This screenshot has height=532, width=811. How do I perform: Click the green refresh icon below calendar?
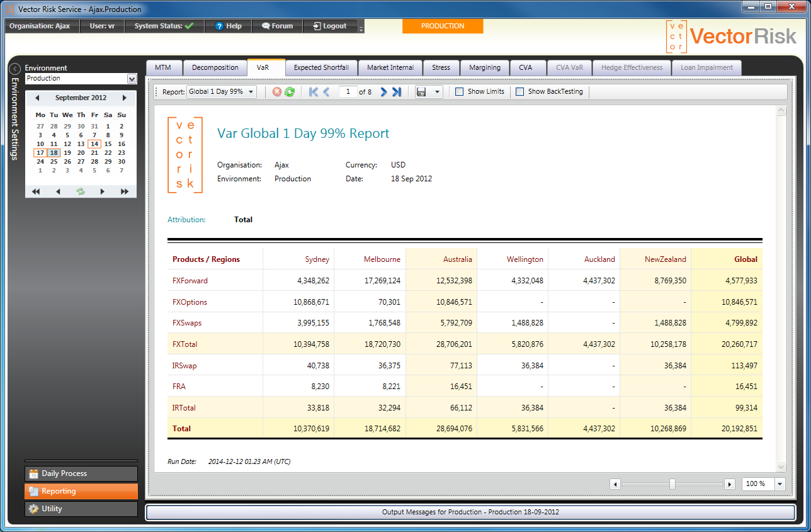pos(81,191)
